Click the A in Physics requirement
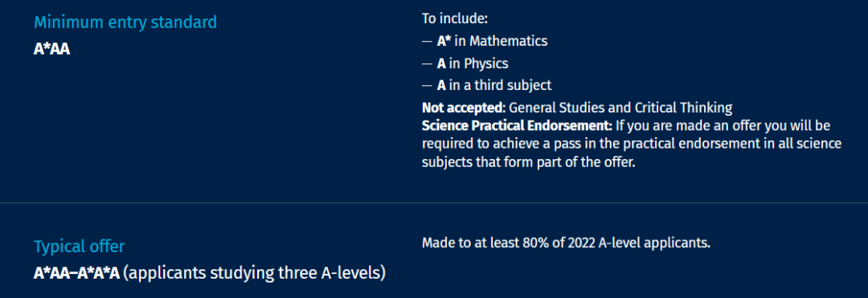 click(465, 63)
